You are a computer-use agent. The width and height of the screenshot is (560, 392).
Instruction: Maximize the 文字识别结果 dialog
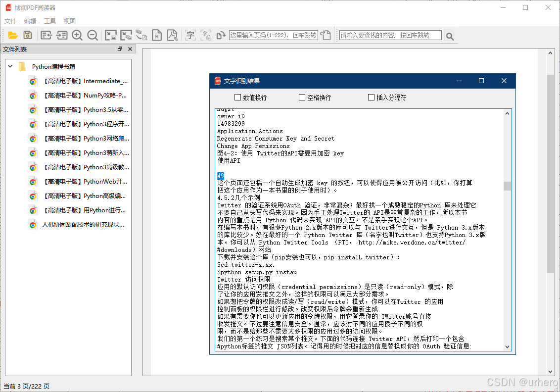pyautogui.click(x=481, y=81)
